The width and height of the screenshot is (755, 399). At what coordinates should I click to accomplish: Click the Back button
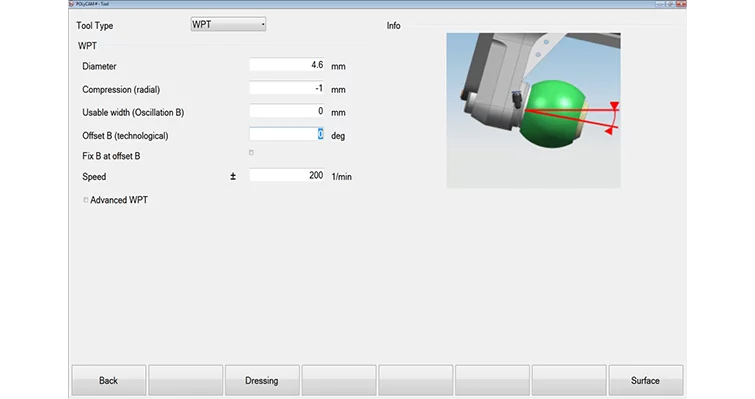click(x=109, y=380)
